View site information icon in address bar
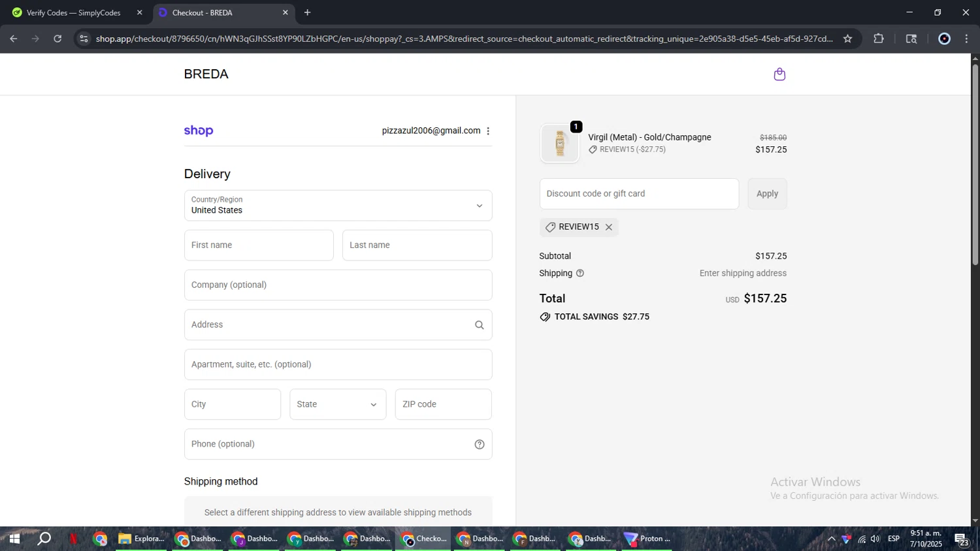980x551 pixels. (83, 39)
